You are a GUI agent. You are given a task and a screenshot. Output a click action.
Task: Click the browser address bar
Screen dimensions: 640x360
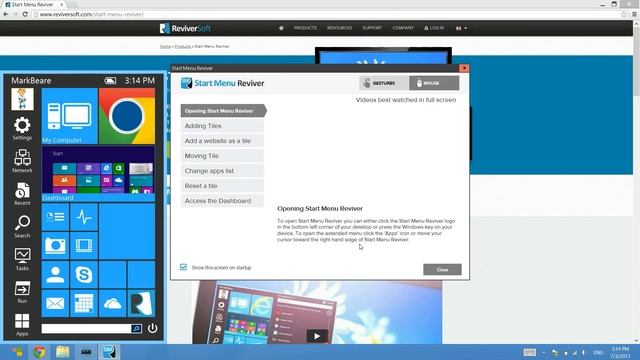[327, 14]
